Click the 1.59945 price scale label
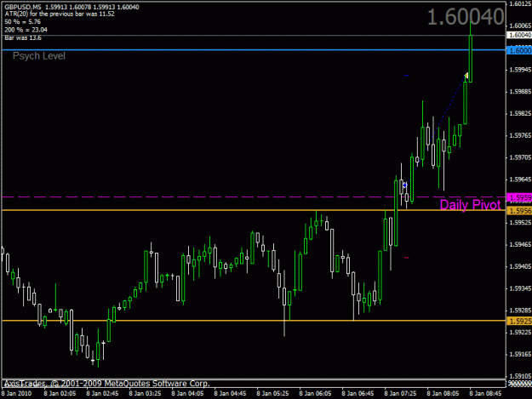532x399 pixels. coord(520,70)
